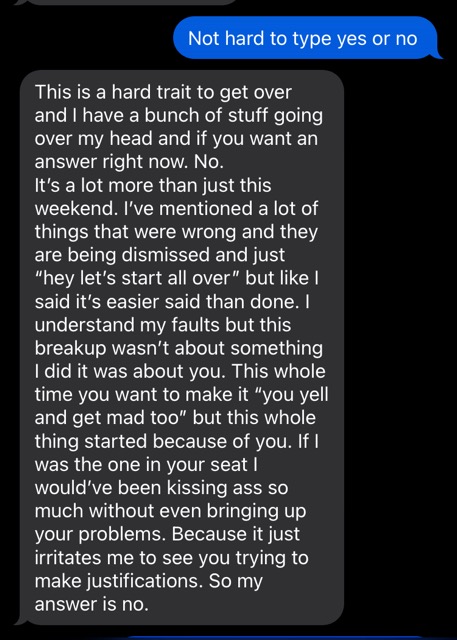Click the line "make justifications. So my"
The width and height of the screenshot is (457, 640).
point(149,581)
